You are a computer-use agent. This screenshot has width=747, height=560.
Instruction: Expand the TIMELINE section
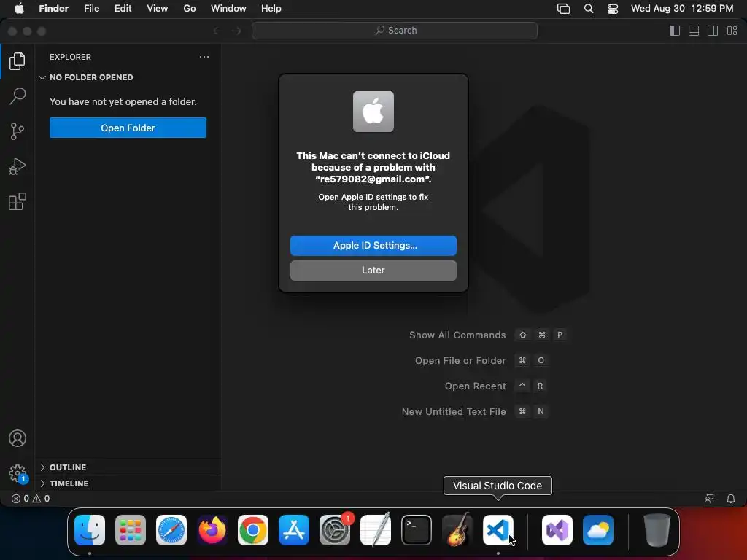[128, 483]
